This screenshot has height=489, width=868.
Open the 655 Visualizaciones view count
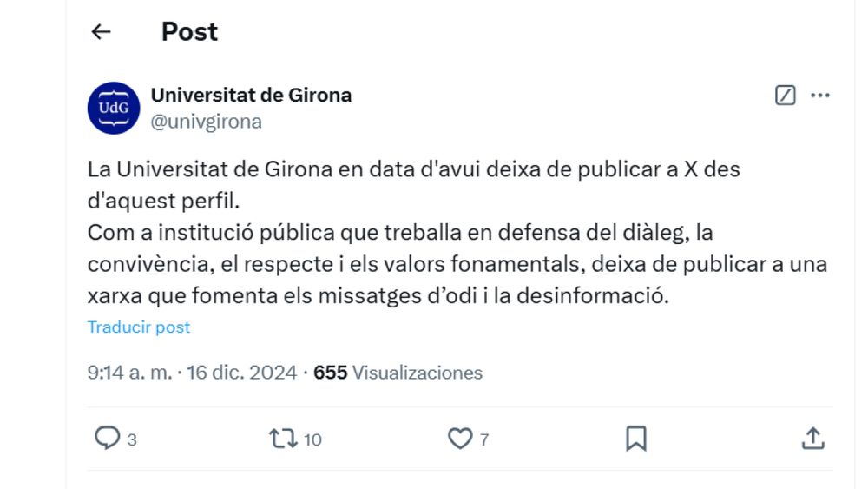[398, 373]
